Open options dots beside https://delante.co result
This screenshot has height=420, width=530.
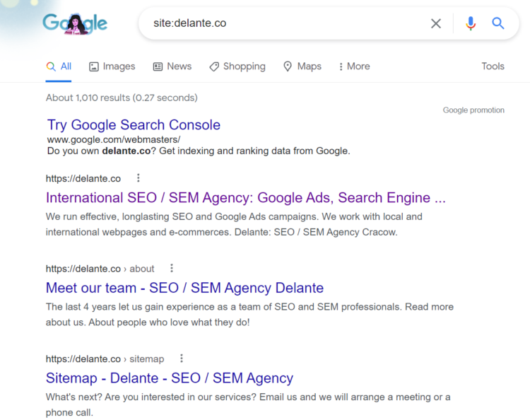coord(139,178)
